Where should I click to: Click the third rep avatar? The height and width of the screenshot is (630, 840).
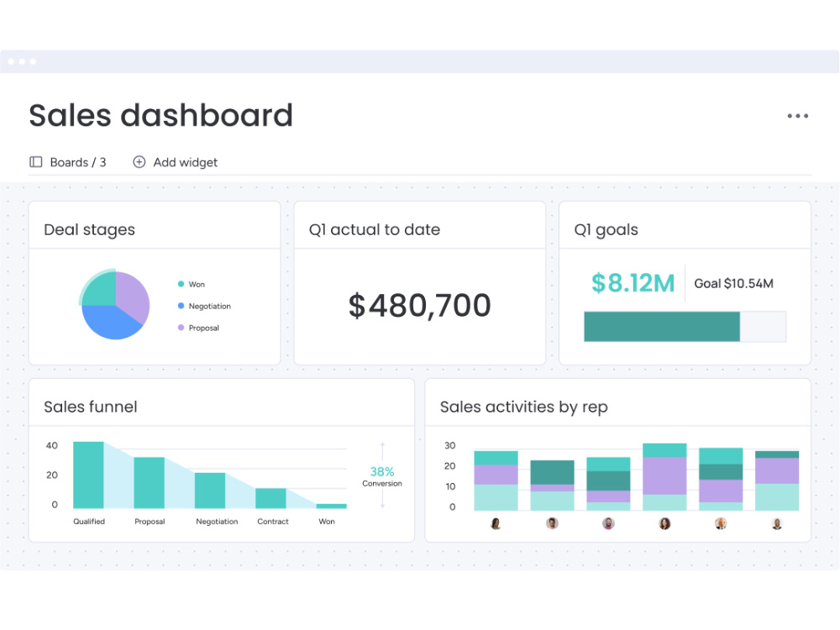608,523
